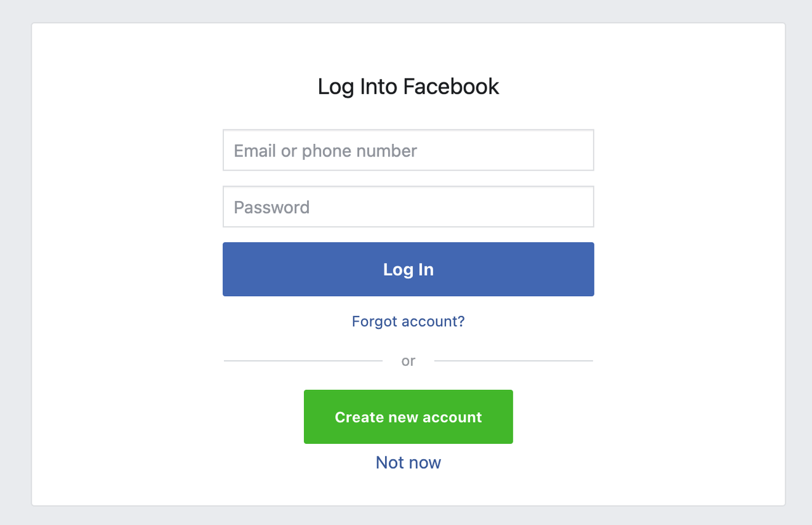Begin signup by clicking Create new account
The height and width of the screenshot is (525, 812).
pyautogui.click(x=408, y=417)
